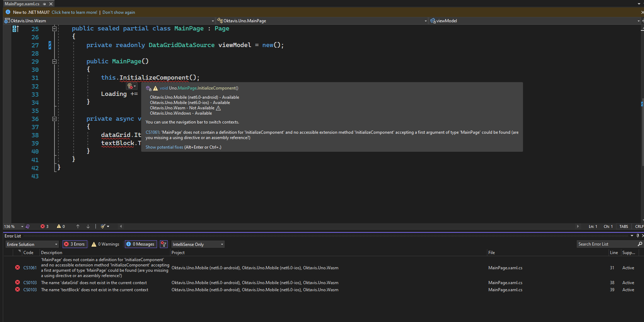Click the magnifier in the Search Error List box
Image resolution: width=644 pixels, height=322 pixels.
tap(640, 244)
